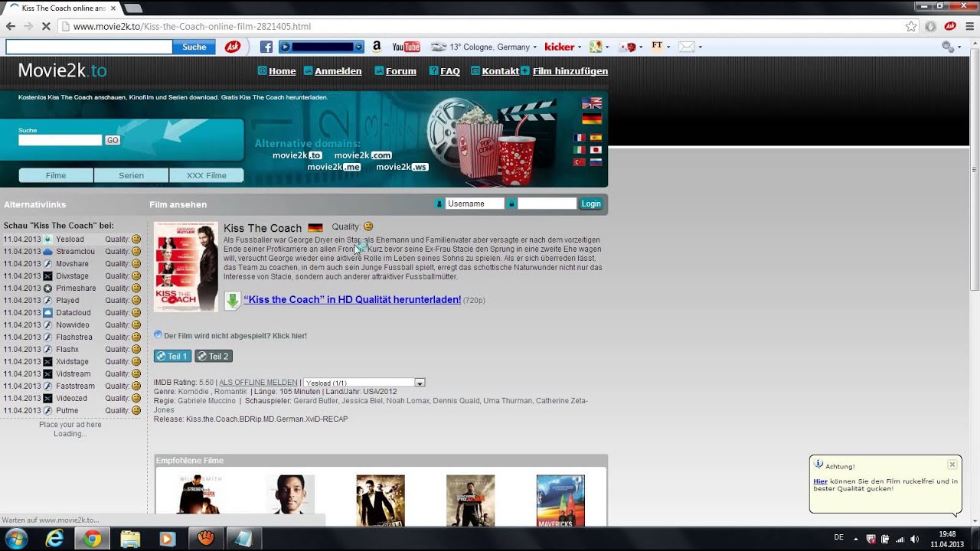This screenshot has width=980, height=551.
Task: Open Internet Explorer from the taskbar
Action: point(54,539)
